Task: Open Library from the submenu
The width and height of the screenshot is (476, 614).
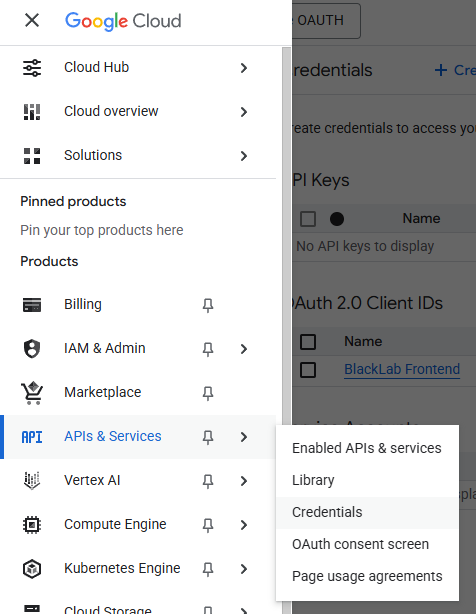Action: coord(367,480)
